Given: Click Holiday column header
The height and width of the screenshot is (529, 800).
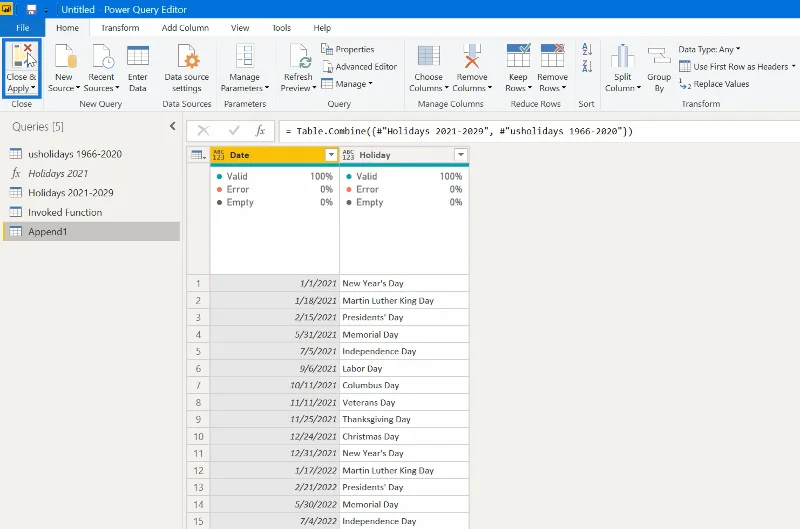Looking at the screenshot, I should coord(404,155).
